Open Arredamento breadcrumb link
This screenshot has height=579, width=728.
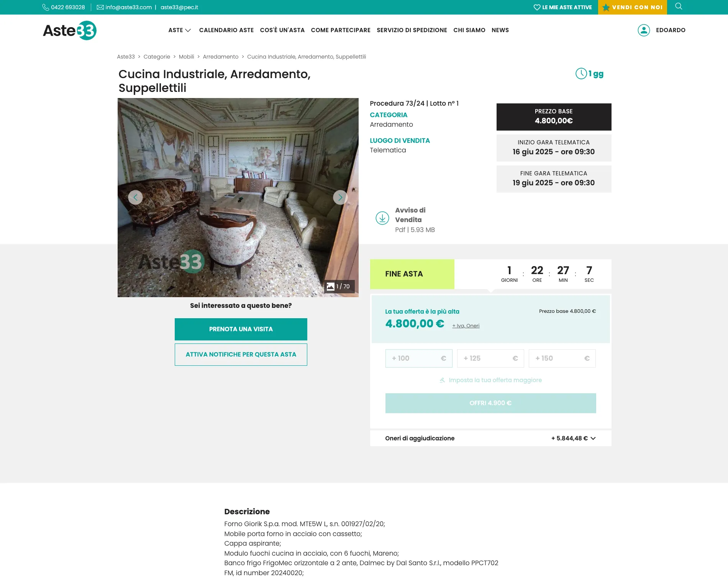coord(221,57)
